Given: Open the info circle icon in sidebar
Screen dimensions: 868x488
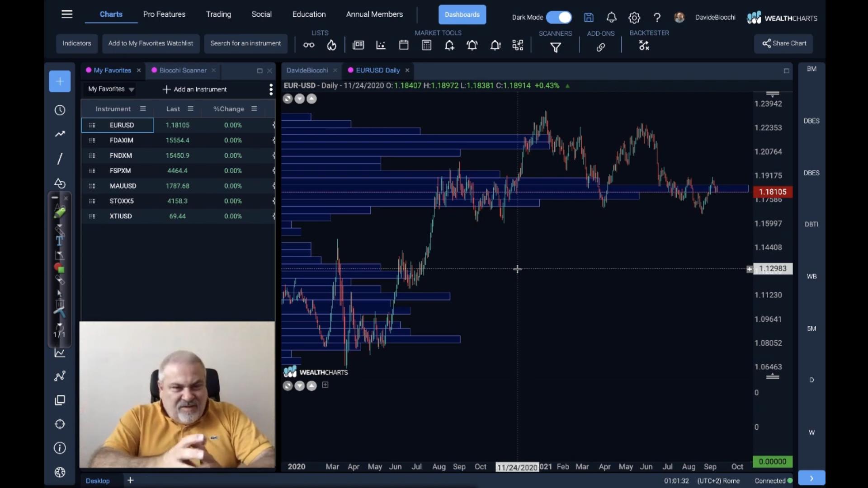Looking at the screenshot, I should (x=60, y=448).
